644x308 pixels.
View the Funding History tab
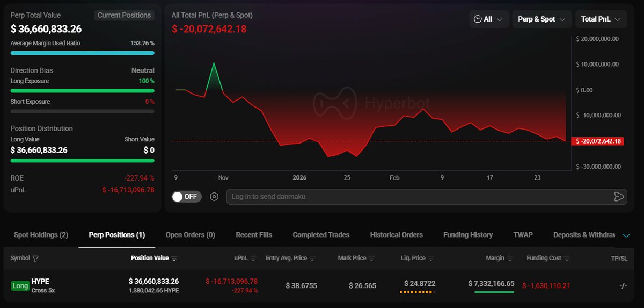[x=468, y=235]
